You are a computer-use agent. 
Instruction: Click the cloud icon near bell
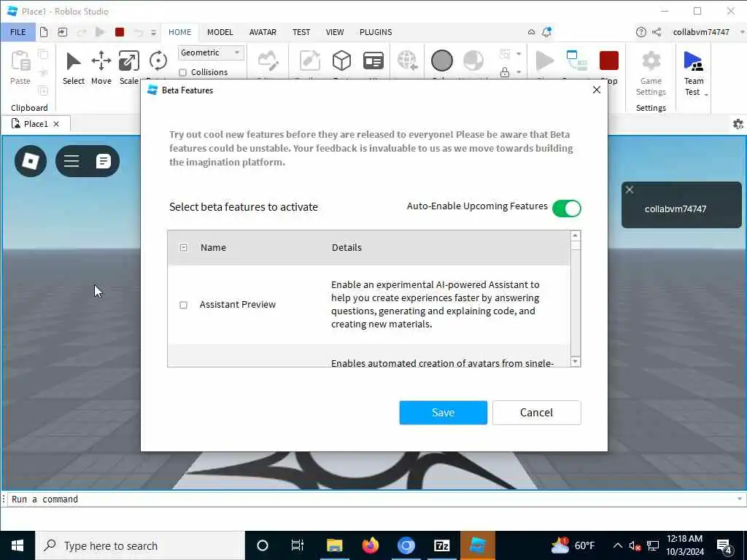[x=531, y=32]
